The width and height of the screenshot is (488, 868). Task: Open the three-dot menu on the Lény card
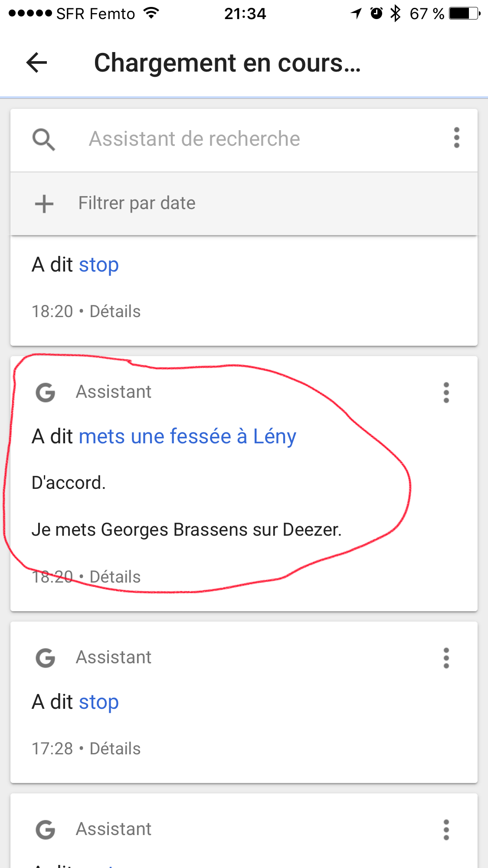[x=446, y=393]
